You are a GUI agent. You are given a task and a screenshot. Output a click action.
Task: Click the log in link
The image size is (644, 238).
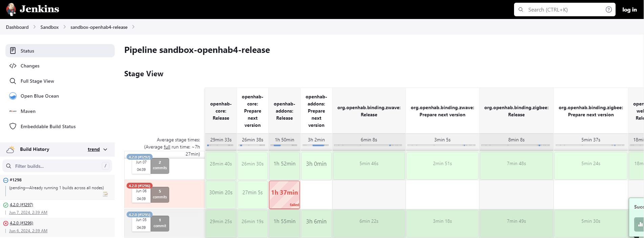[629, 9]
